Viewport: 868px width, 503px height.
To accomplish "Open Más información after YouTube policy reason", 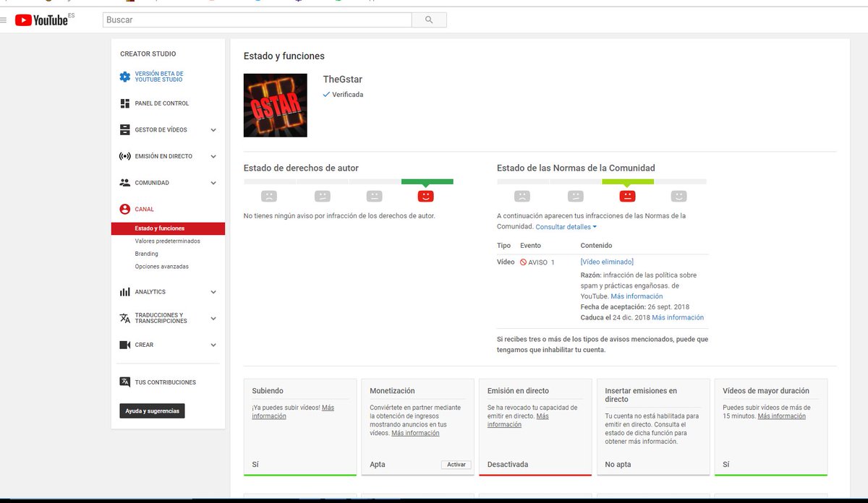I will pos(637,296).
